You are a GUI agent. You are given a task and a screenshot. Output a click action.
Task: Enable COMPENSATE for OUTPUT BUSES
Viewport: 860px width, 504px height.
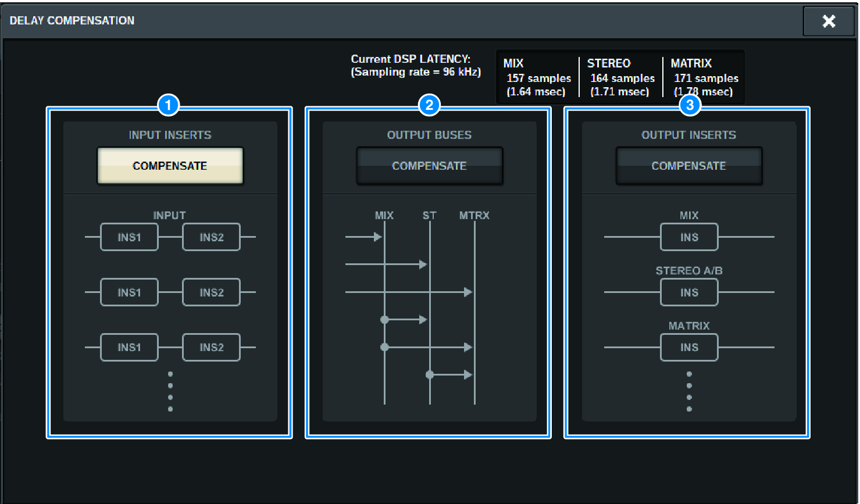point(429,165)
